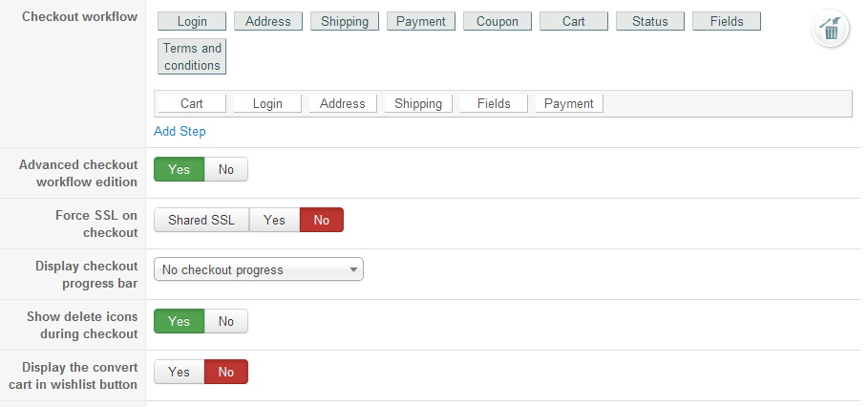
Task: Click Fields in the current workflow row
Action: 494,103
